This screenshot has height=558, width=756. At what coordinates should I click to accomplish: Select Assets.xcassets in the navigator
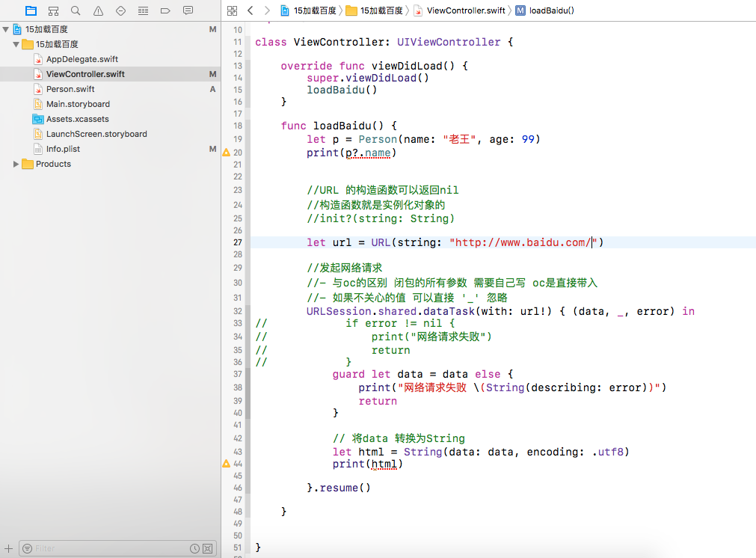[78, 119]
